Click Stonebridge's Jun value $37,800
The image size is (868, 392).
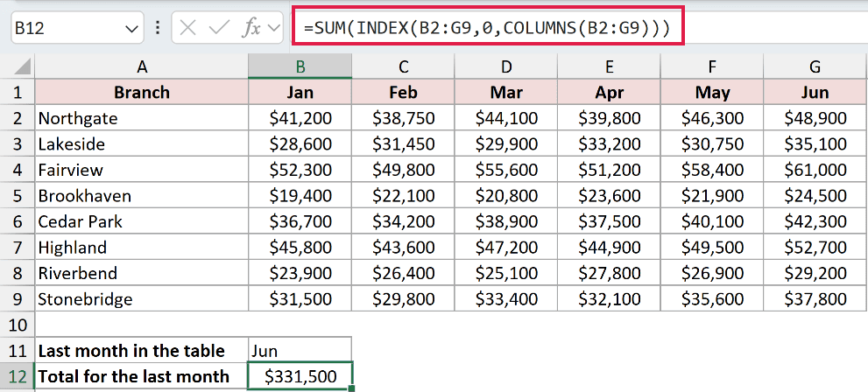click(815, 299)
